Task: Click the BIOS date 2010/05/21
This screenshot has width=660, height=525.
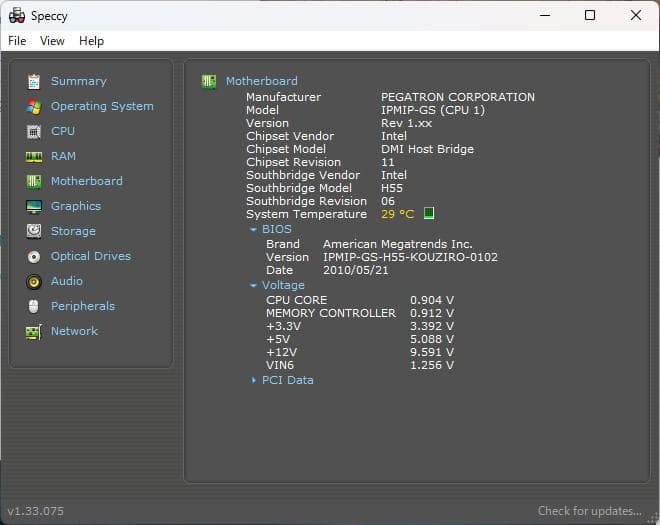Action: point(355,270)
